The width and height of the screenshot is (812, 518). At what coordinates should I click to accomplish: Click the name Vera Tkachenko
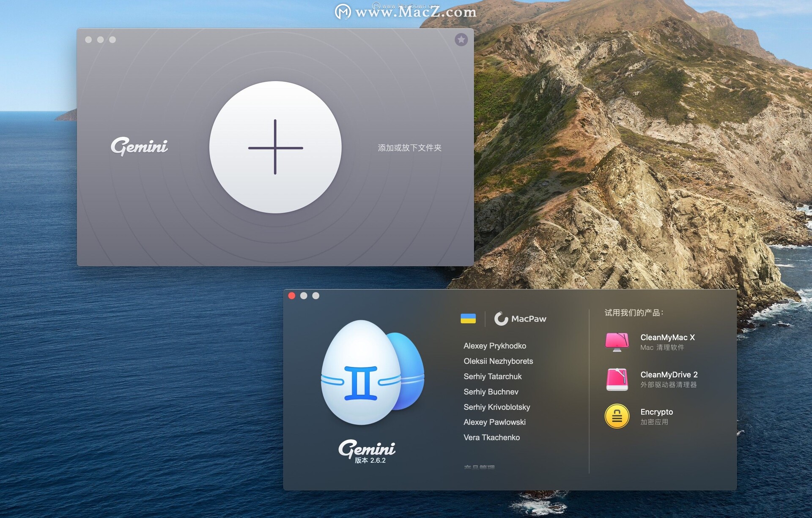[x=492, y=437]
